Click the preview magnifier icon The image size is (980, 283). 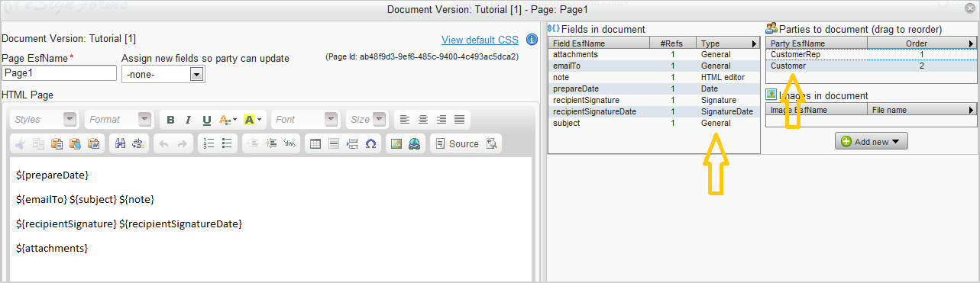coord(492,143)
